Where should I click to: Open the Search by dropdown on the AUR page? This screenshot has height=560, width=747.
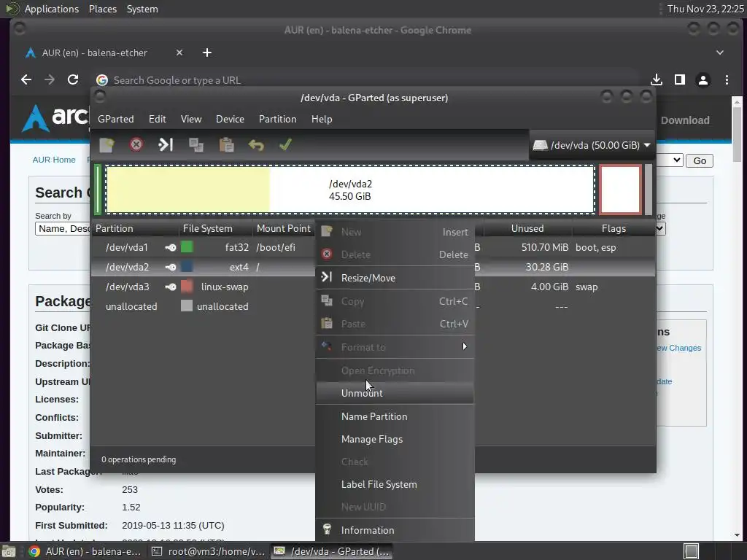coord(63,228)
